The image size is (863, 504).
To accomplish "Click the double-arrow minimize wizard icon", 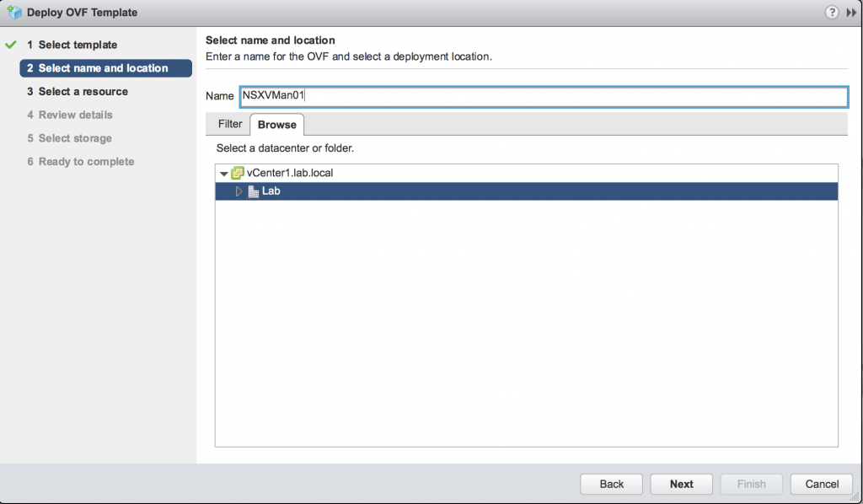I will click(x=851, y=12).
